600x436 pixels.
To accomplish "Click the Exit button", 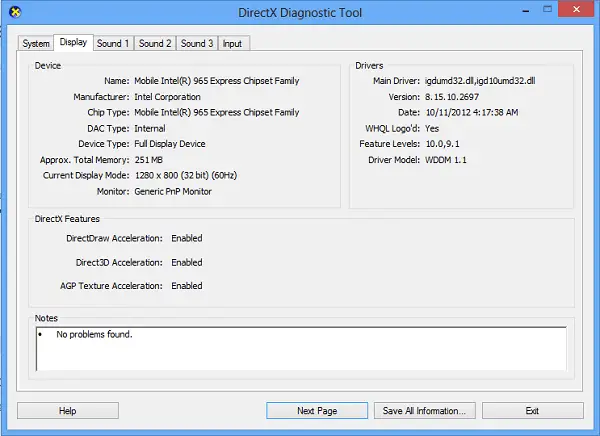I will pos(533,411).
